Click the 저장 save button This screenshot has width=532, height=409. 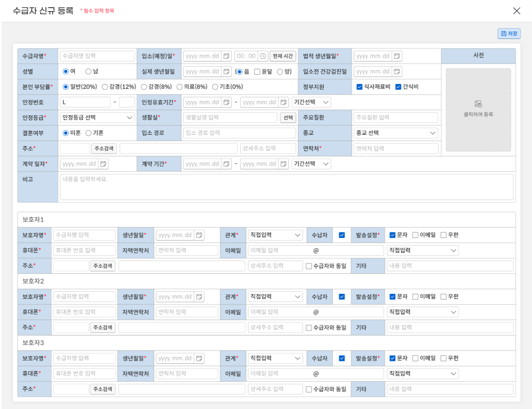click(x=509, y=34)
